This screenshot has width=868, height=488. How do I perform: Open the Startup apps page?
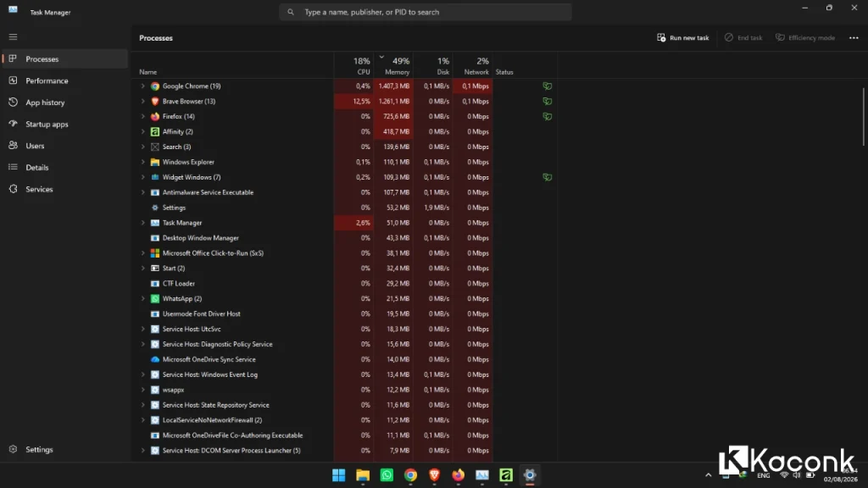(x=64, y=124)
